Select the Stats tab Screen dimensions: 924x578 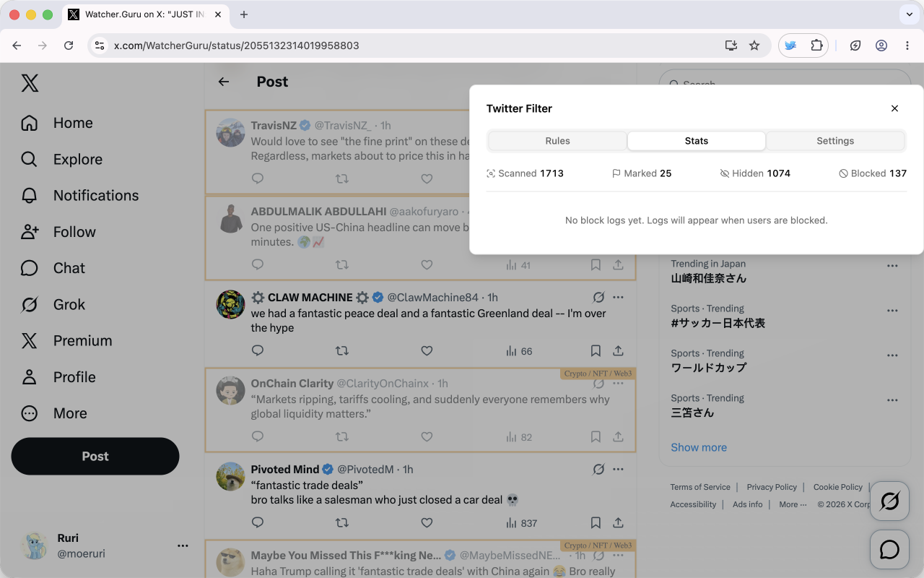click(697, 141)
